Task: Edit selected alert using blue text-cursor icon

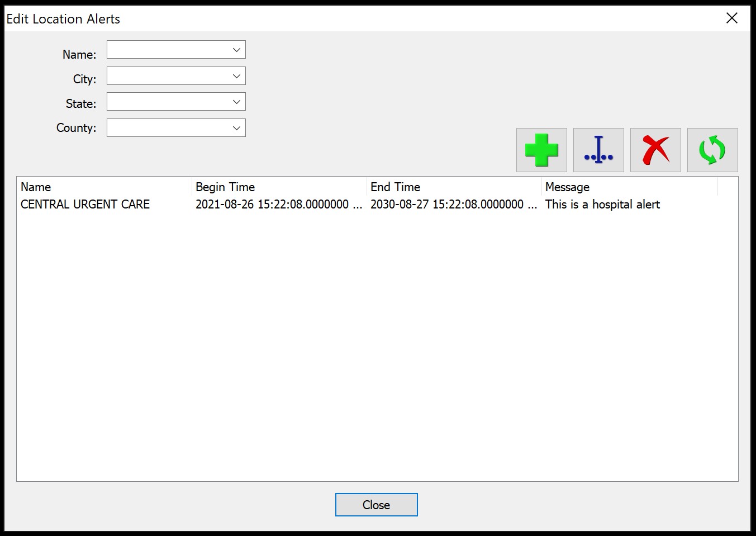Action: point(598,150)
